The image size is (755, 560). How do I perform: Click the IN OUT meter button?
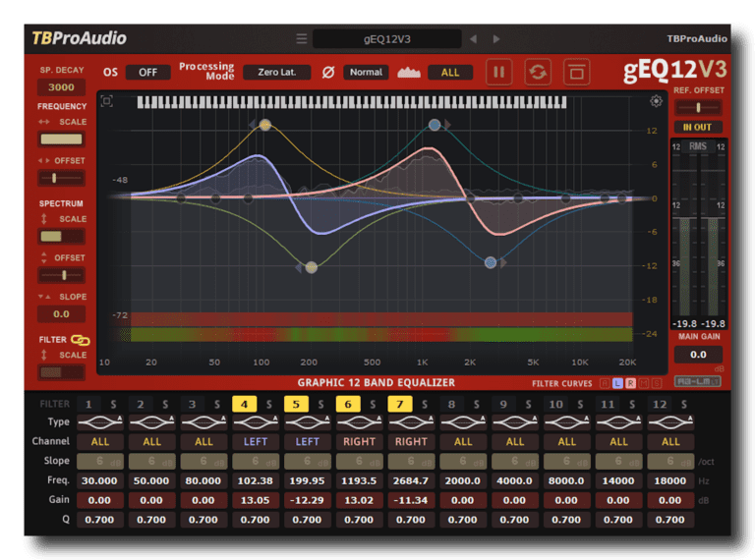point(697,128)
